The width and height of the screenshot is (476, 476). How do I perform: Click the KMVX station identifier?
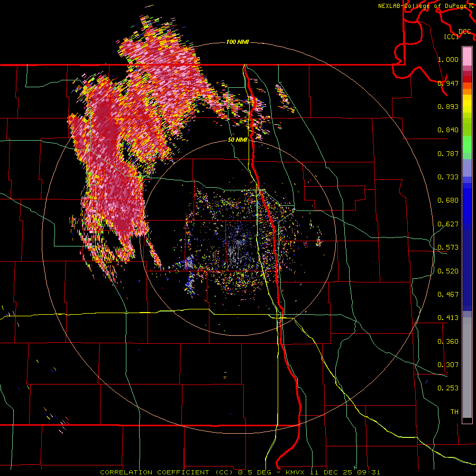296,472
